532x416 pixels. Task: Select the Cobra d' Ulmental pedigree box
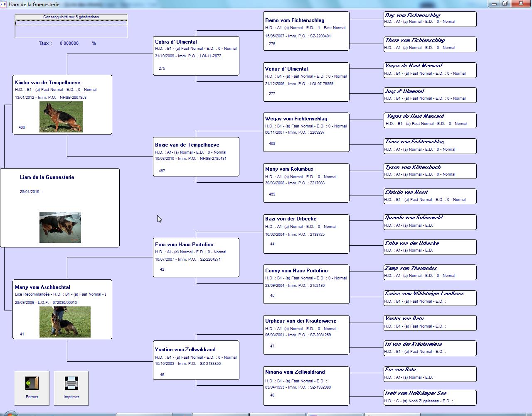coord(196,56)
